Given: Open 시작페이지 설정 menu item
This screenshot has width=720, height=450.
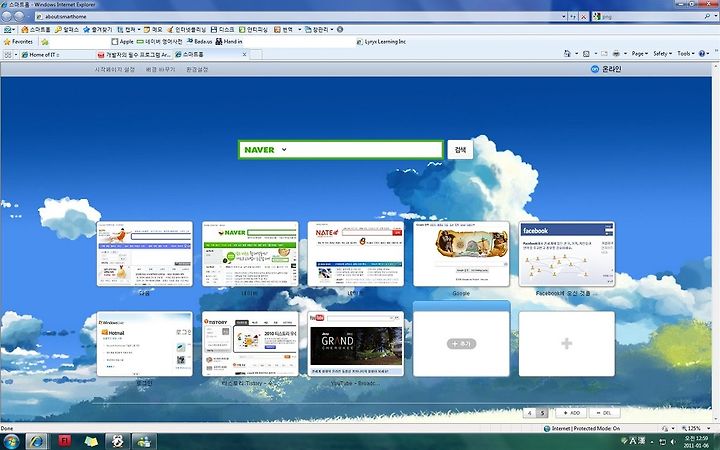Looking at the screenshot, I should coord(114,69).
